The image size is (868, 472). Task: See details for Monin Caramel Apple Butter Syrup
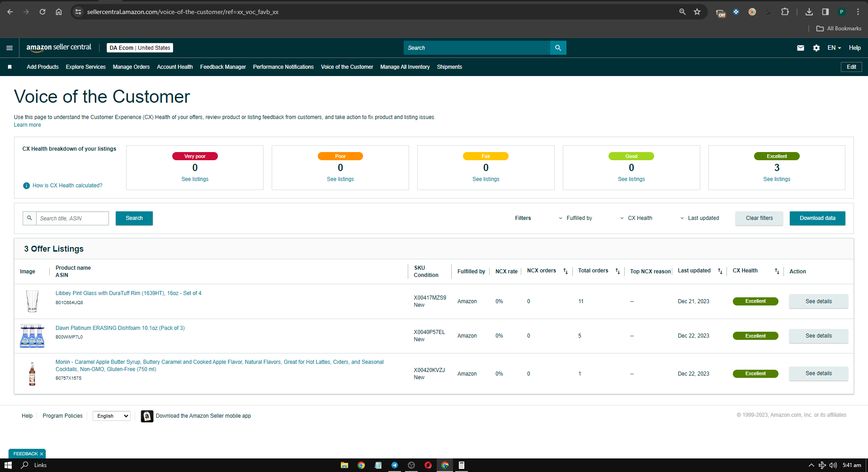click(819, 373)
